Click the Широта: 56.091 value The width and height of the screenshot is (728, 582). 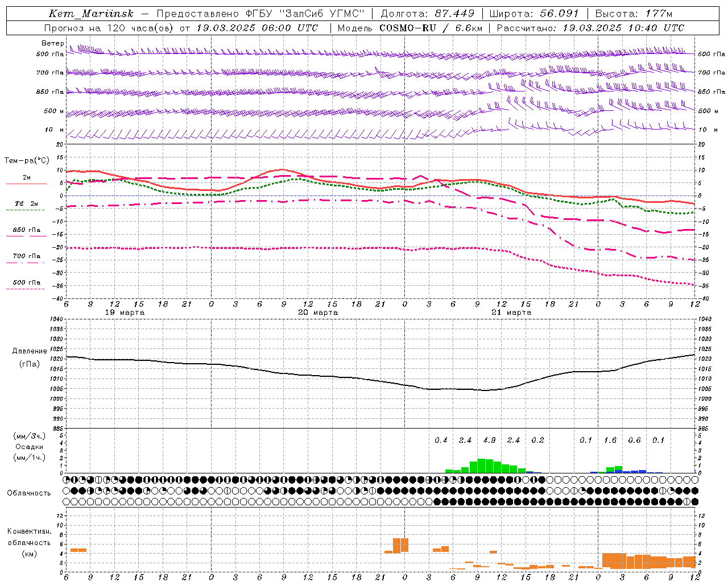point(535,14)
